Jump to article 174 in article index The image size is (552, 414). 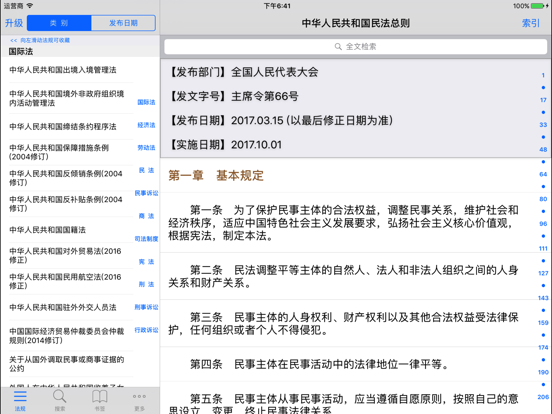coord(543,347)
